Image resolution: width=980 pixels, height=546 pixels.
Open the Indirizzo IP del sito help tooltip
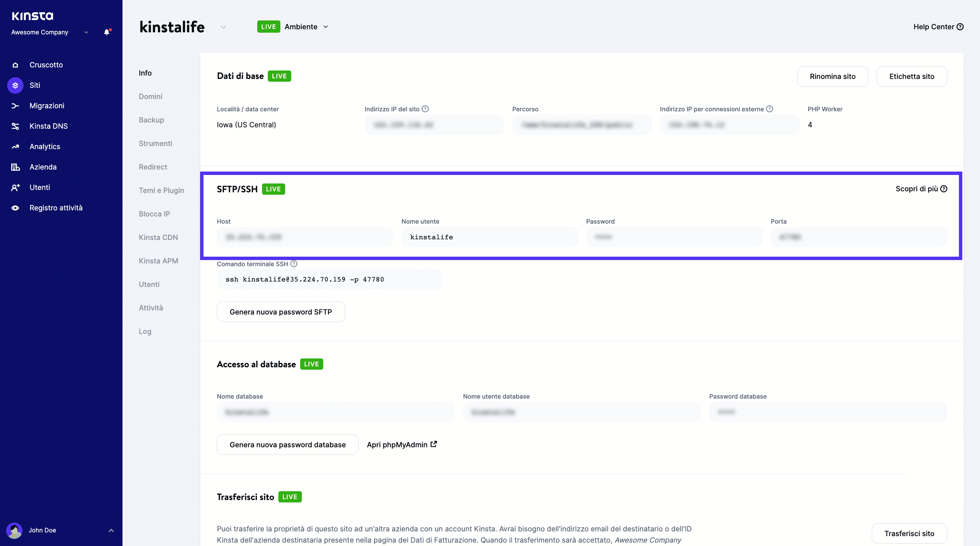pos(425,109)
